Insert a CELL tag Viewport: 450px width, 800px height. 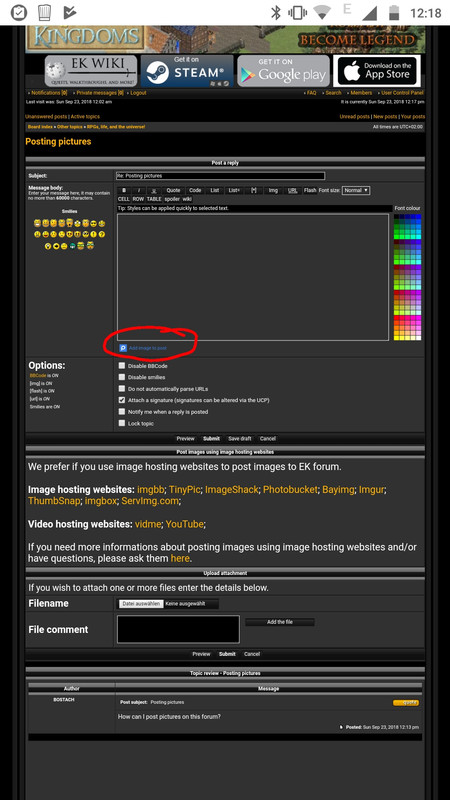(x=123, y=199)
